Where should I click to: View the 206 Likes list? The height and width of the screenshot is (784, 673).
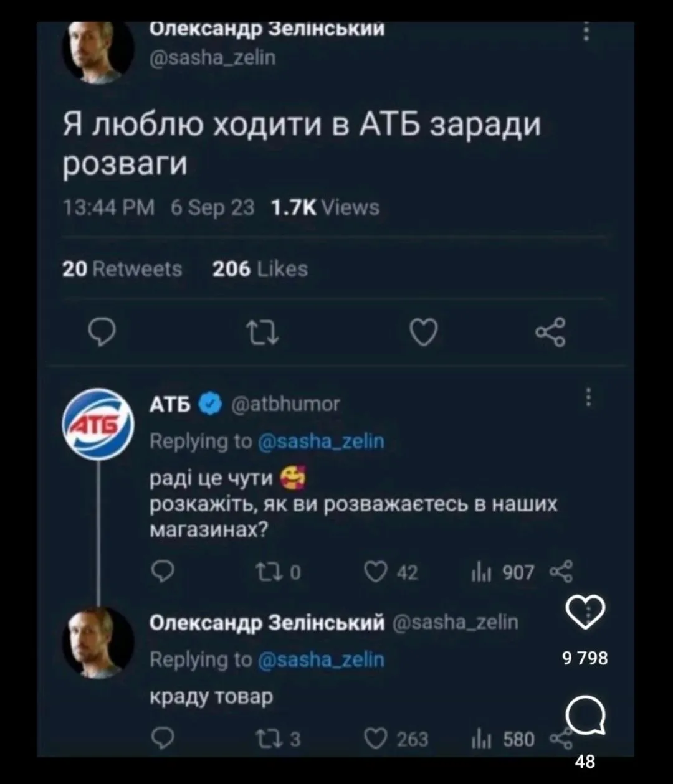click(260, 269)
